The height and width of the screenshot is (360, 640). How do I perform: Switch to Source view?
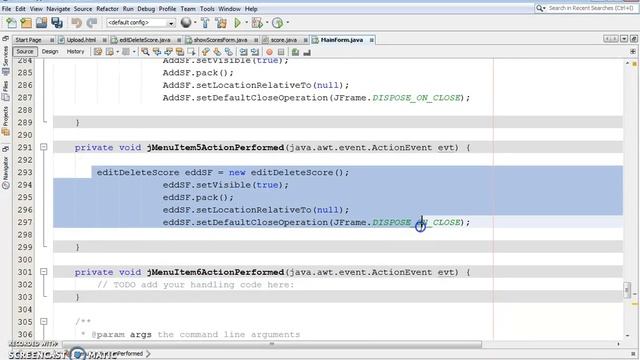tap(25, 52)
